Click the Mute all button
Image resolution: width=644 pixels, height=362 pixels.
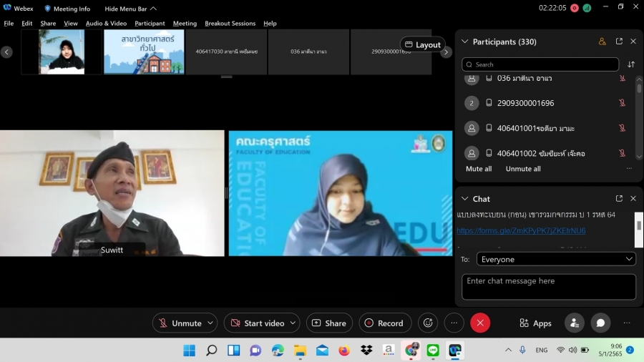(479, 169)
